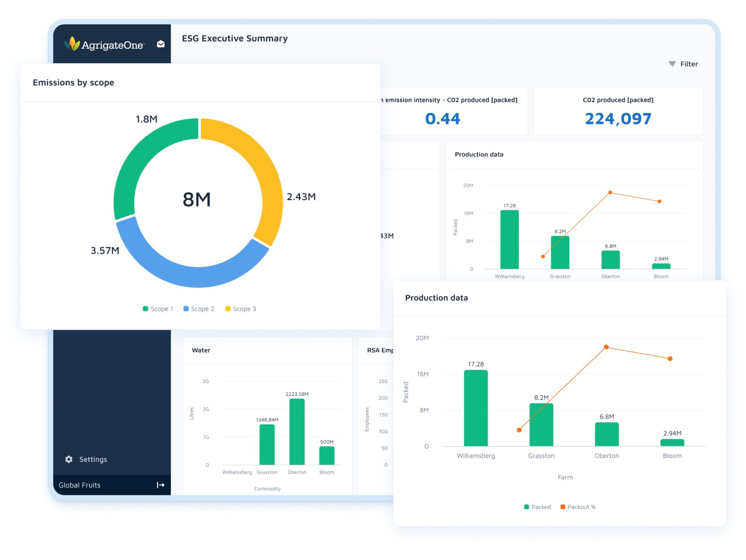Click the AgrigateOne leaf logo

coord(73,44)
